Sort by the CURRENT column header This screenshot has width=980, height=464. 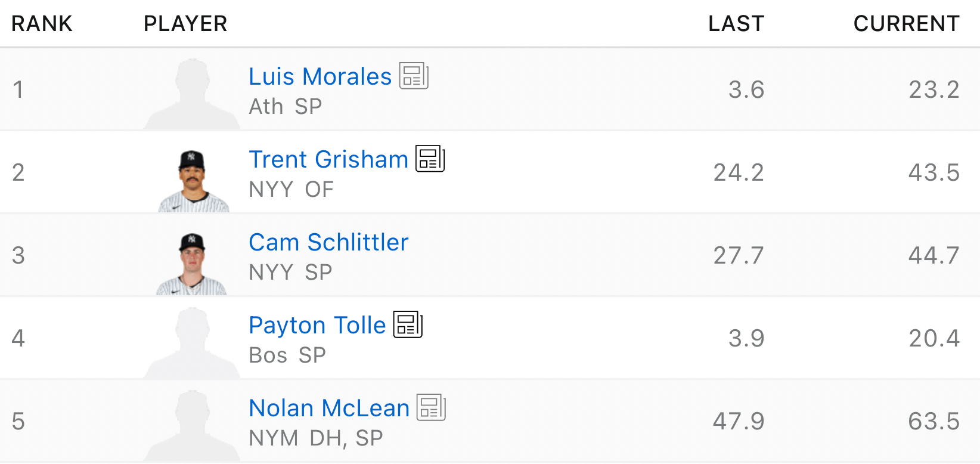906,24
